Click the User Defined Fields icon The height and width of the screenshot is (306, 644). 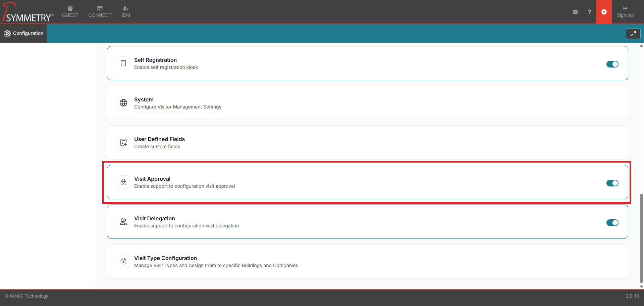(123, 142)
